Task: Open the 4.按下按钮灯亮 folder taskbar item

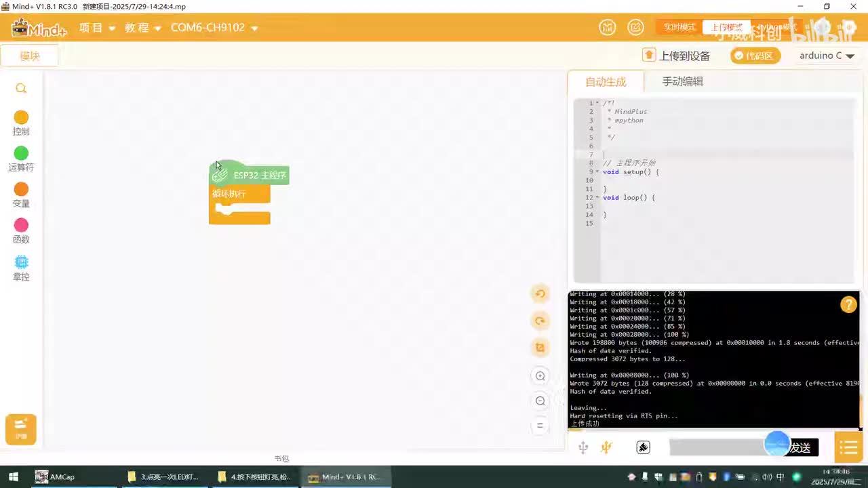Action: pyautogui.click(x=255, y=476)
